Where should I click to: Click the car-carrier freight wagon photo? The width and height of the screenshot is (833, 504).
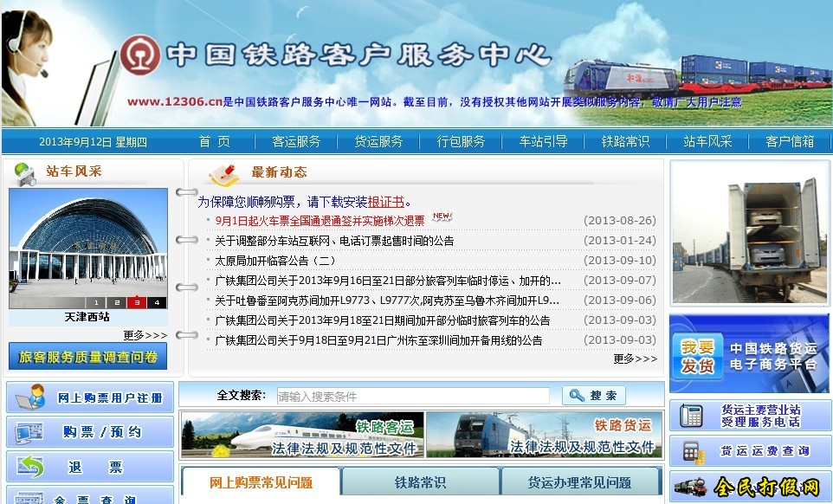tap(750, 234)
